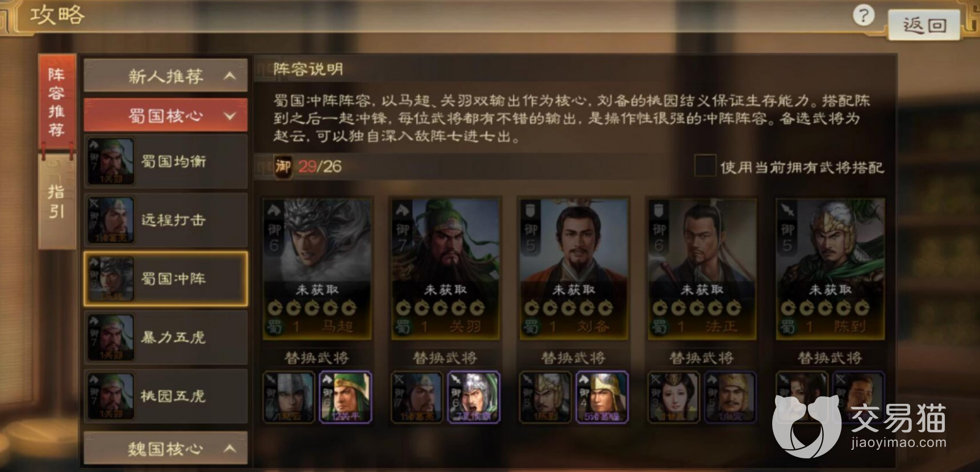Screen dimensions: 980x472
Task: Open the 马超 hero card
Action: click(x=317, y=269)
